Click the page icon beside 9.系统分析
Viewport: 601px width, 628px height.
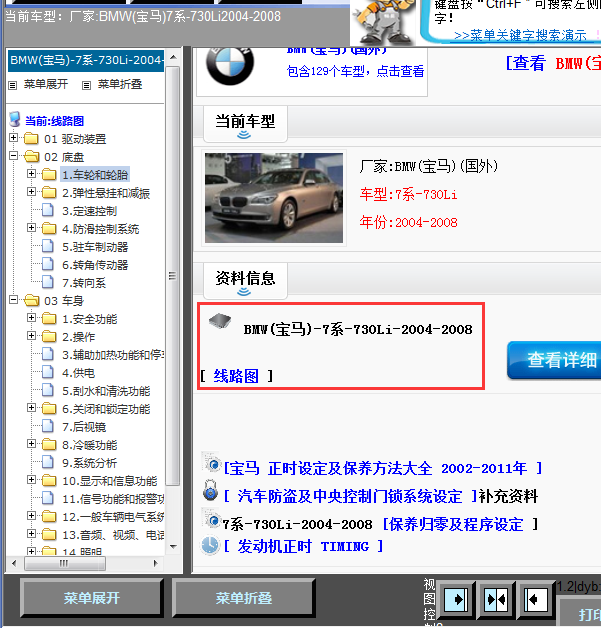tap(48, 462)
